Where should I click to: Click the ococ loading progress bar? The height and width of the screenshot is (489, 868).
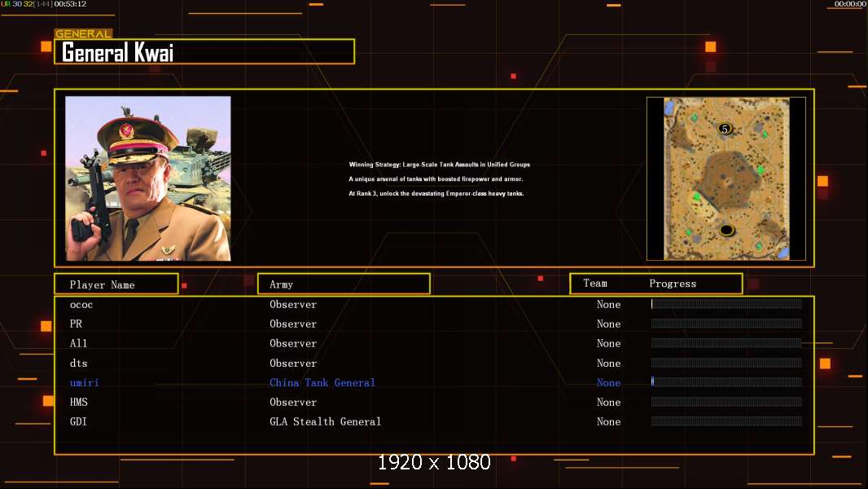pos(726,303)
